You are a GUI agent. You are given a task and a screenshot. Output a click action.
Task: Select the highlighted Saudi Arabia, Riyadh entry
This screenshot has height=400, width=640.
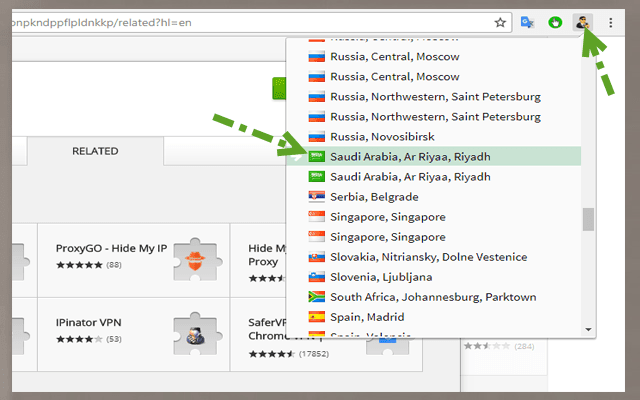410,157
